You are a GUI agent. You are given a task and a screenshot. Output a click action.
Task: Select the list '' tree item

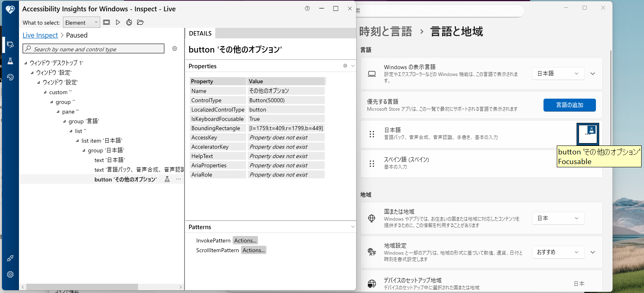click(x=80, y=131)
